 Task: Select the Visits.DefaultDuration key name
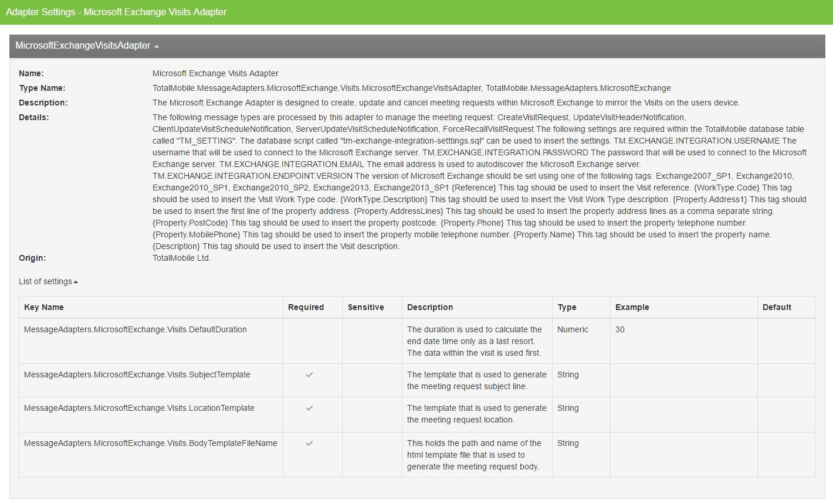click(136, 329)
